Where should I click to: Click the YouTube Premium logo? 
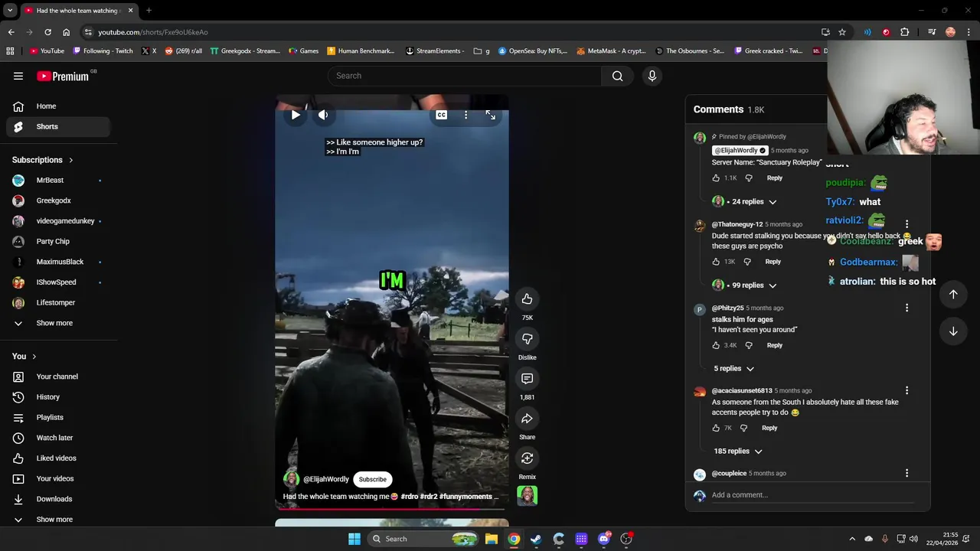point(64,76)
